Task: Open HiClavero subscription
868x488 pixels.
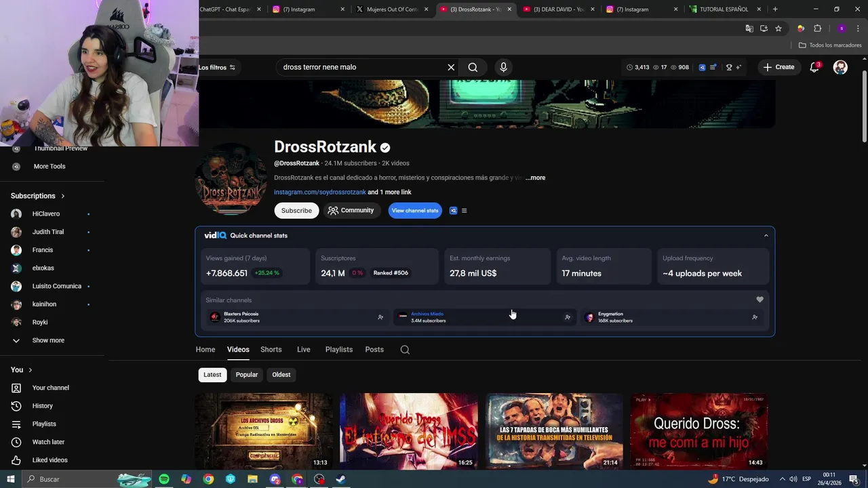Action: tap(46, 214)
